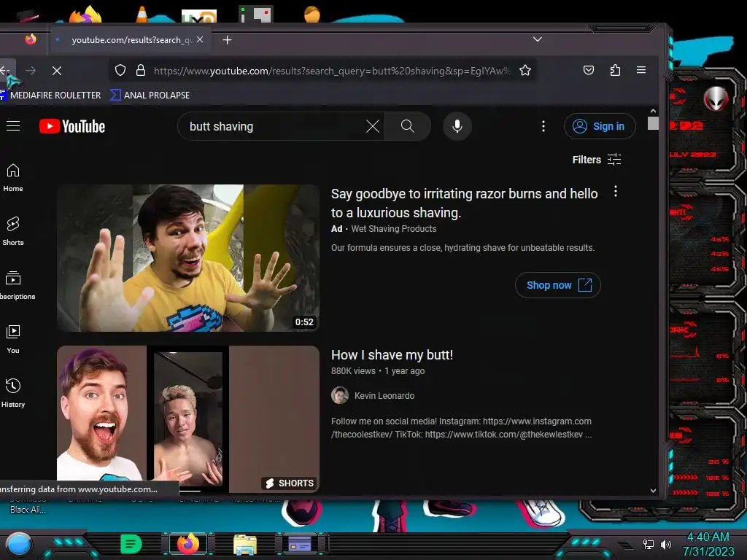This screenshot has height=560, width=747.
Task: Click the page scrollbar down arrow
Action: 653,491
